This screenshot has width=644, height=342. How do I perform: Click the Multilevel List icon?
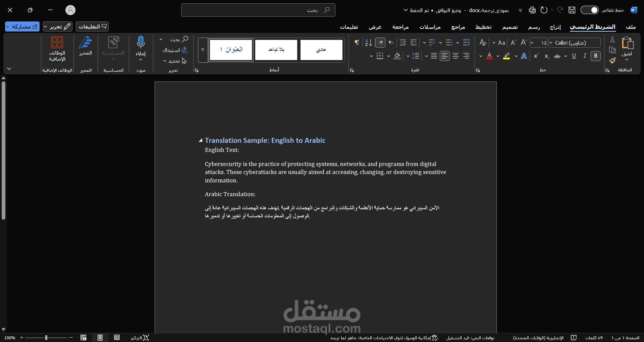click(432, 43)
